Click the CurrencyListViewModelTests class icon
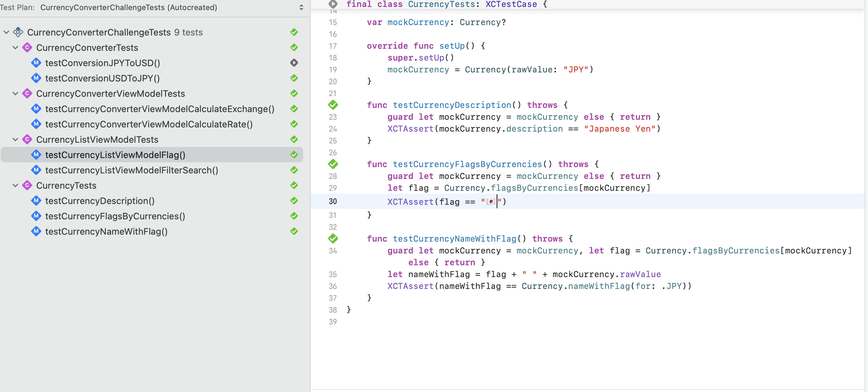 coord(27,139)
